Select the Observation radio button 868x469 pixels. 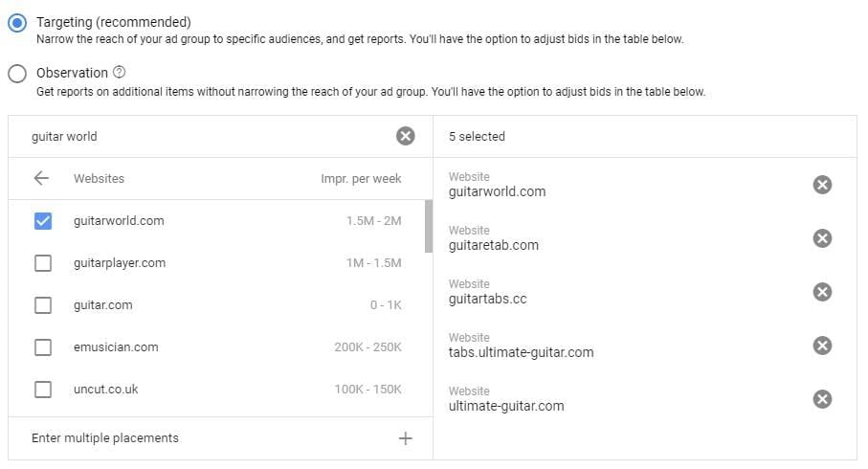[17, 74]
